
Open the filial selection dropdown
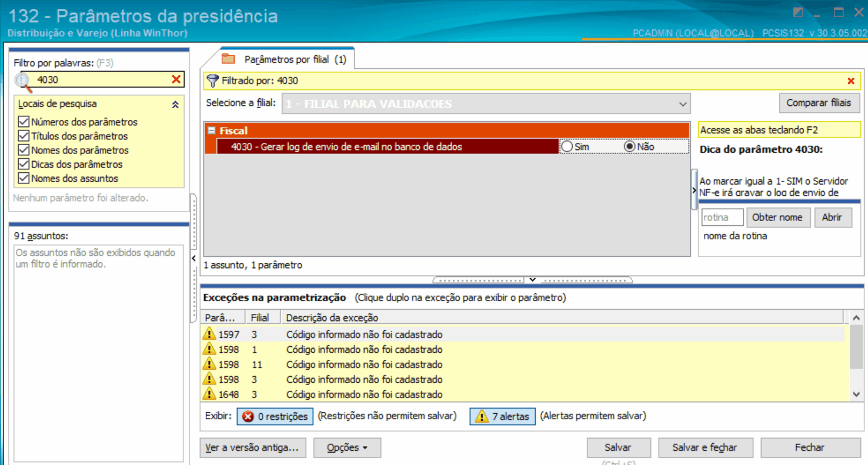click(682, 104)
